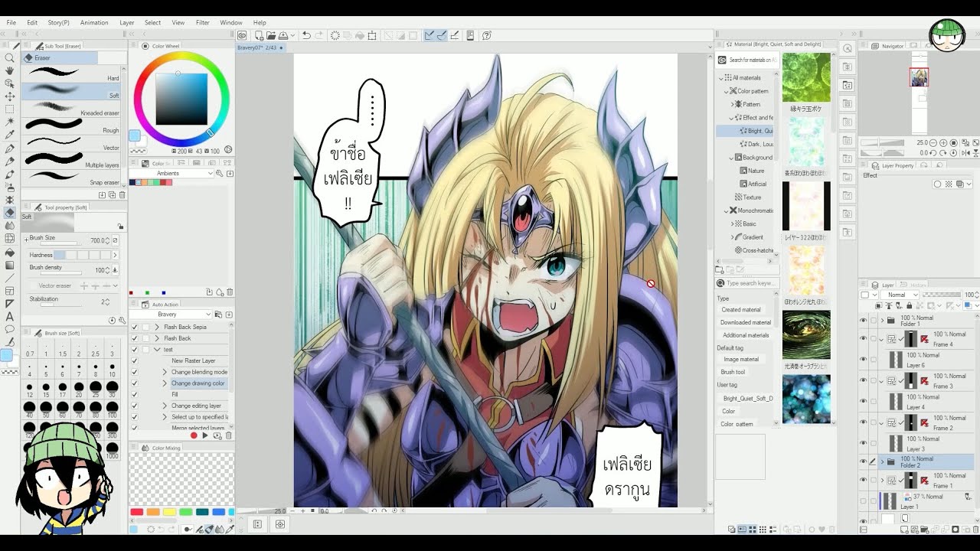This screenshot has width=980, height=551.
Task: Open Clip Studio launcher icon in command bar
Action: 242,35
